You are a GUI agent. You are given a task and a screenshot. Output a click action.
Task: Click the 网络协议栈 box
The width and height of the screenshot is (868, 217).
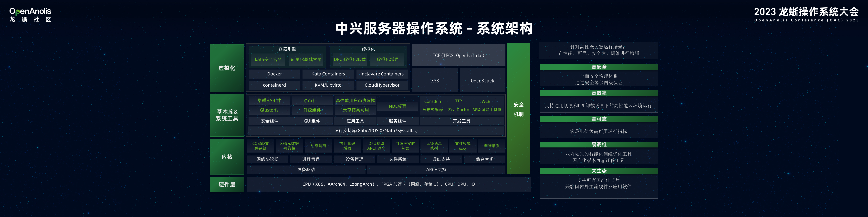point(268,159)
